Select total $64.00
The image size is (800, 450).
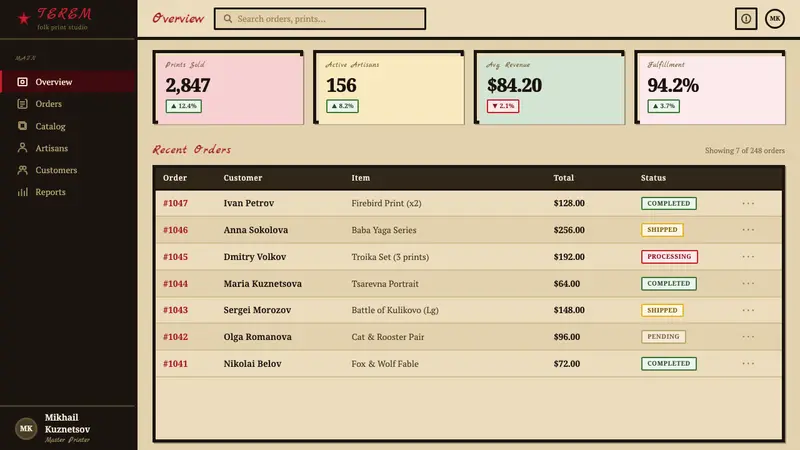(x=567, y=283)
